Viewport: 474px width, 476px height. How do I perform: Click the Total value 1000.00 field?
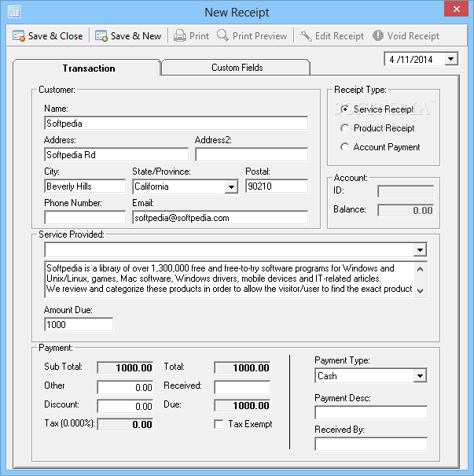(x=242, y=368)
